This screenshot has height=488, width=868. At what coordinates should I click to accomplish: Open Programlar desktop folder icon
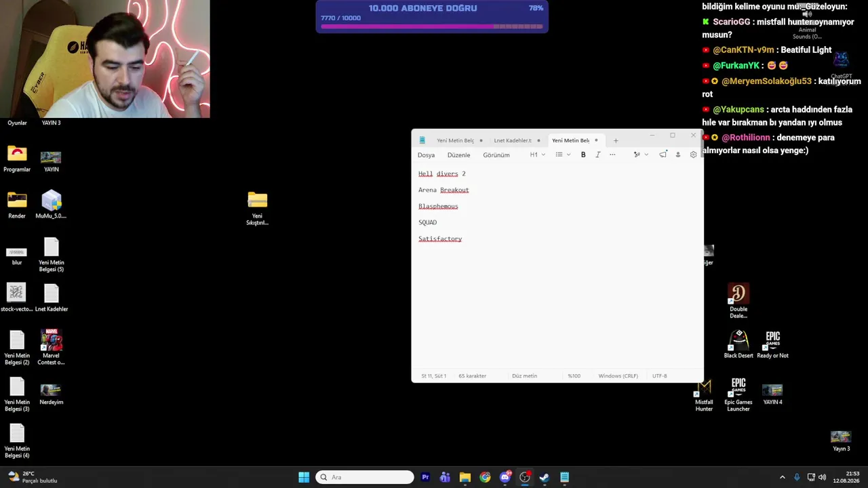point(17,159)
